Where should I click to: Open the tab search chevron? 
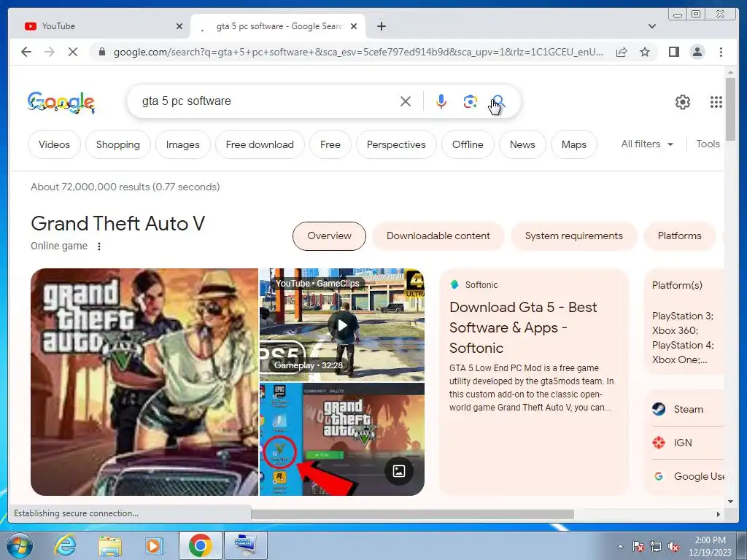[x=651, y=26]
